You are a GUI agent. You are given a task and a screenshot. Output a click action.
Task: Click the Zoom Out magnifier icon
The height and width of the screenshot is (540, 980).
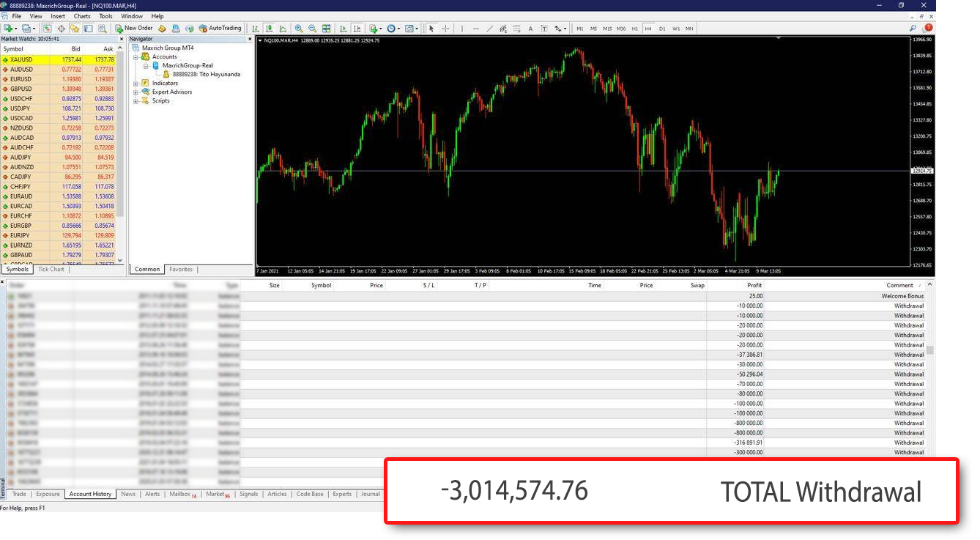[x=312, y=29]
